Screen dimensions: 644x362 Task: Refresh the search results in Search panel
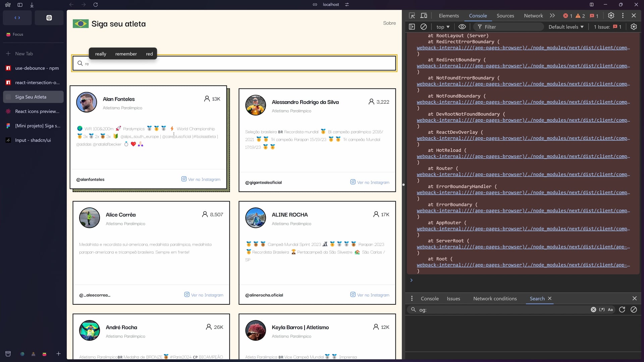click(622, 310)
